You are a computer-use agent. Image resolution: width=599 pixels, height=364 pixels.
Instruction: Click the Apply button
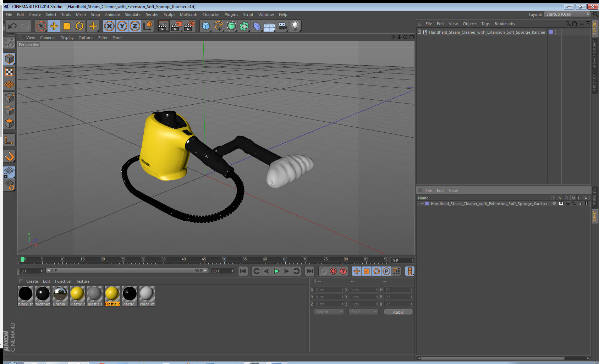tap(398, 312)
